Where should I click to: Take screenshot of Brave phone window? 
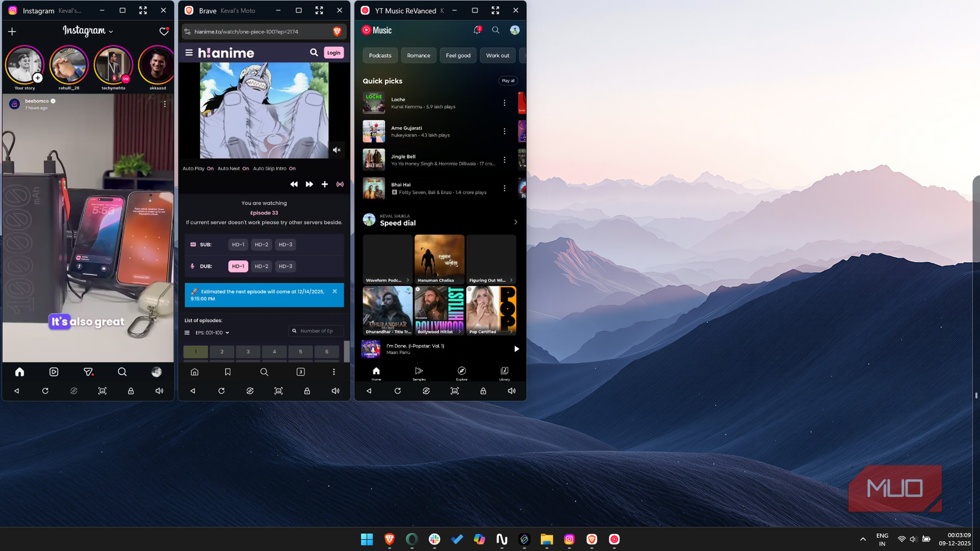(279, 391)
